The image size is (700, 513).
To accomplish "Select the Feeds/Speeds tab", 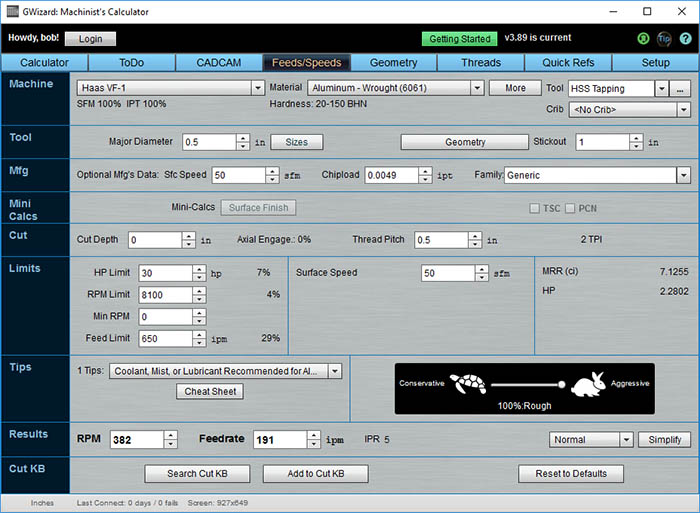I will (306, 63).
